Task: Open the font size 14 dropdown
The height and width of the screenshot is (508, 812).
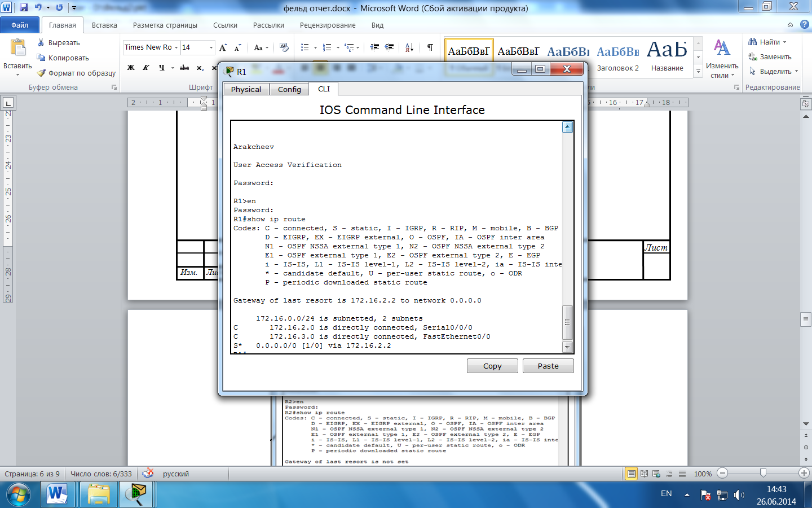Action: pos(211,47)
